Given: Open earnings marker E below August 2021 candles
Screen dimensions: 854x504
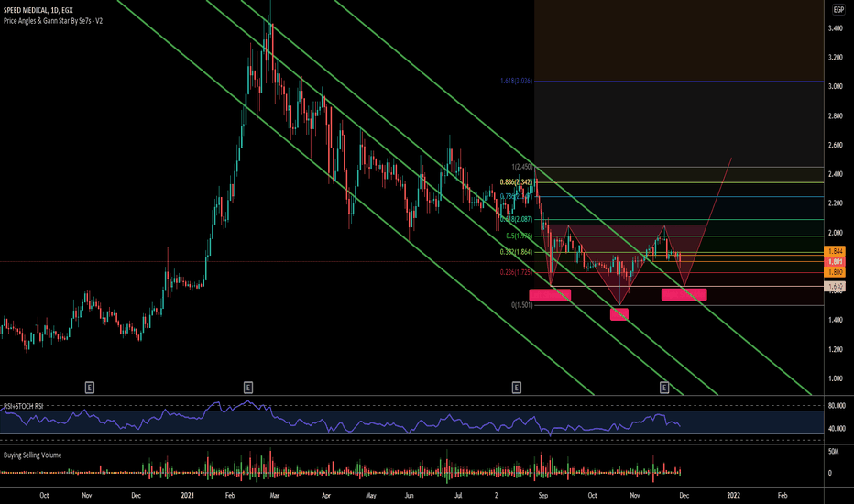Looking at the screenshot, I should coord(516,388).
